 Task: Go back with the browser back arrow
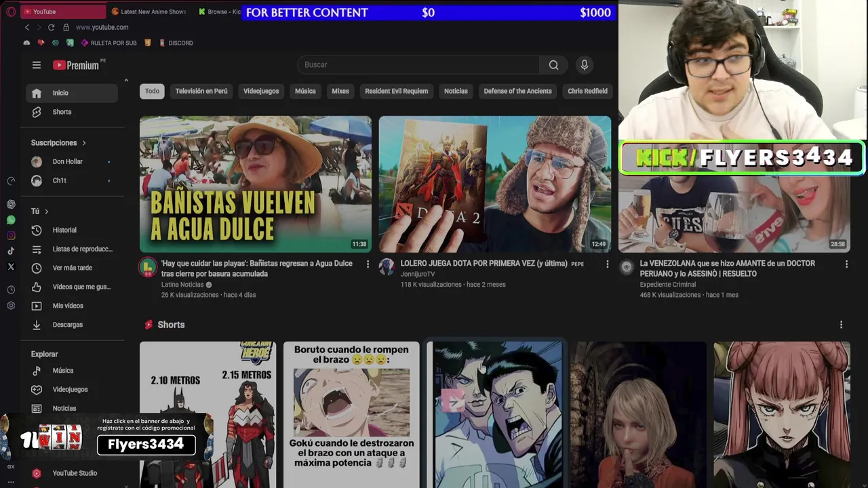click(x=27, y=27)
